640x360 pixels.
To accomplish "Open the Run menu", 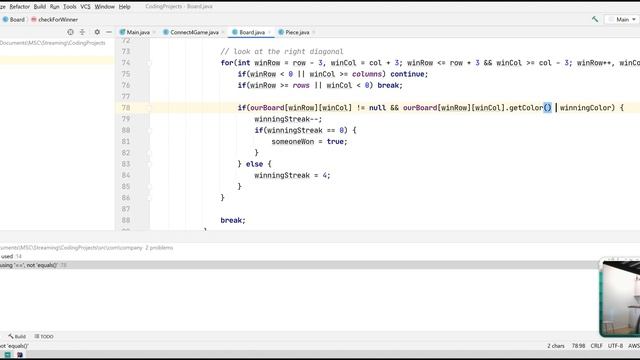I will tap(54, 7).
